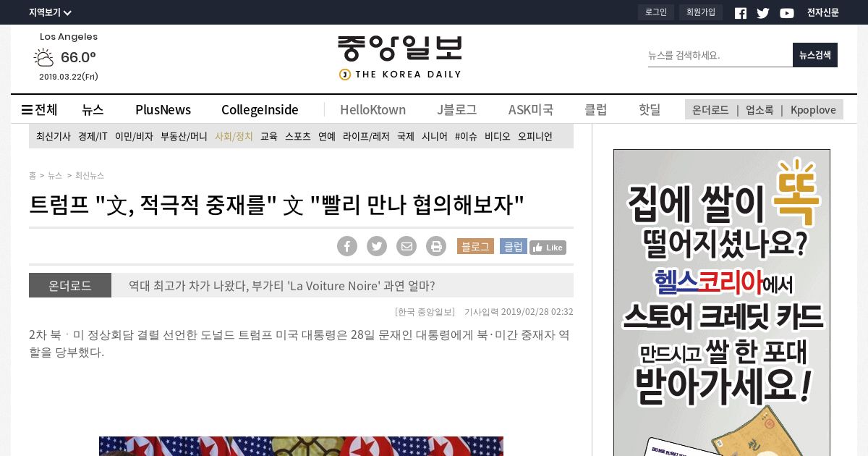Email the article with envelope icon

click(x=407, y=246)
